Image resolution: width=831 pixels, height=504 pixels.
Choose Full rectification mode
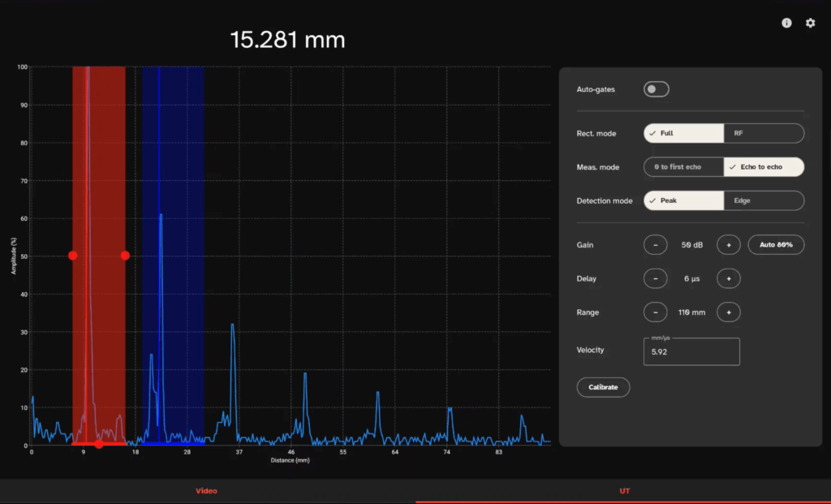(x=683, y=133)
